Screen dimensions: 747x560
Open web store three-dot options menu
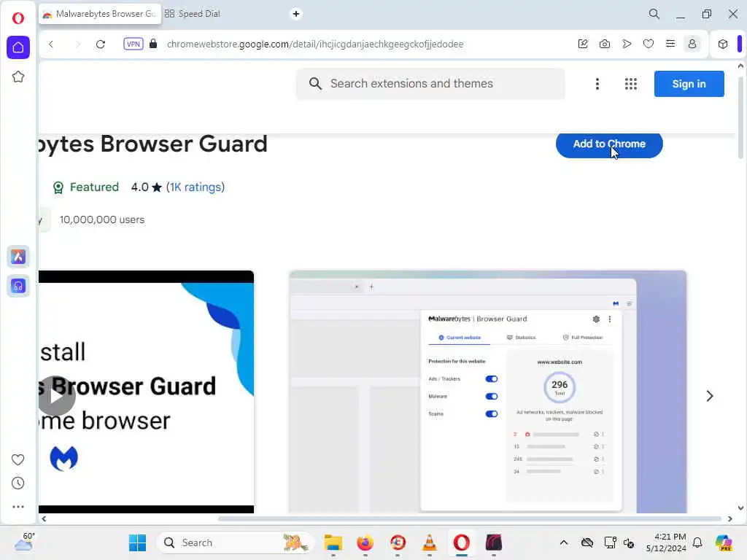(x=597, y=84)
